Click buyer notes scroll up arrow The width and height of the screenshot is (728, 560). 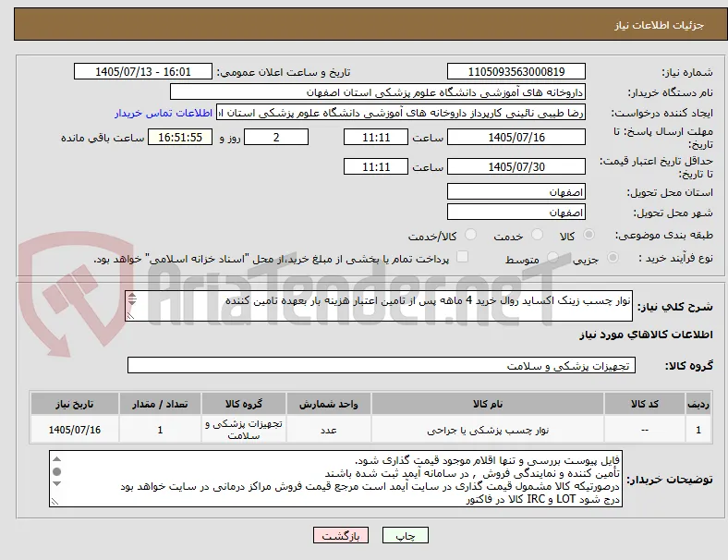coord(56,458)
